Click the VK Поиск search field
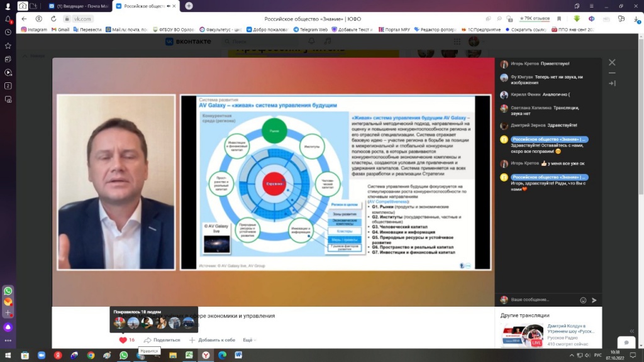This screenshot has width=644, height=362. 261,41
